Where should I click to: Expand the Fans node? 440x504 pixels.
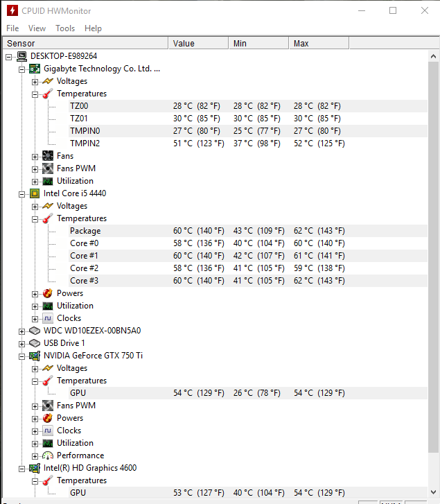click(35, 157)
